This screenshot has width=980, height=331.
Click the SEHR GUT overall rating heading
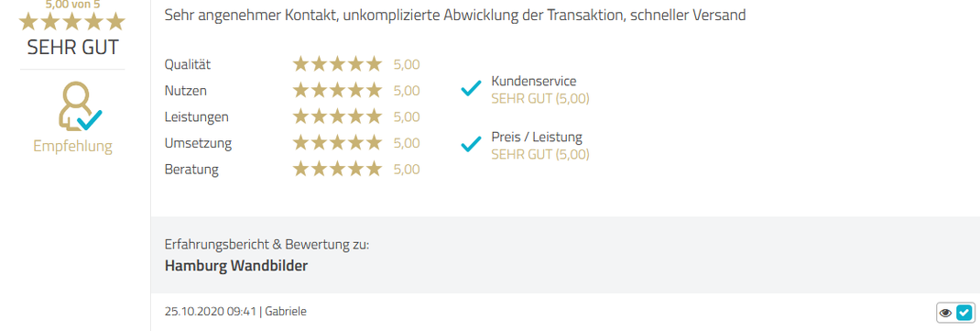72,48
